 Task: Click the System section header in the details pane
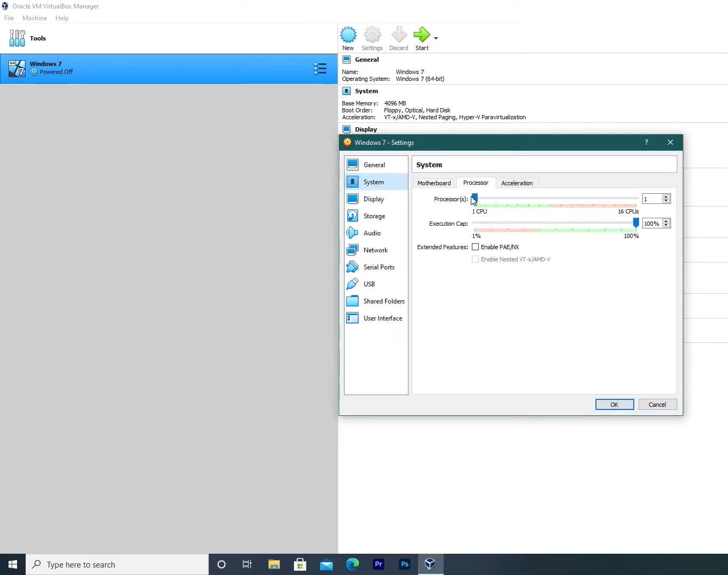pyautogui.click(x=366, y=91)
